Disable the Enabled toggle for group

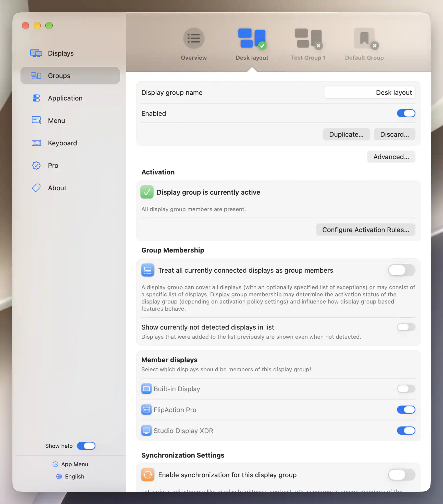tap(406, 113)
